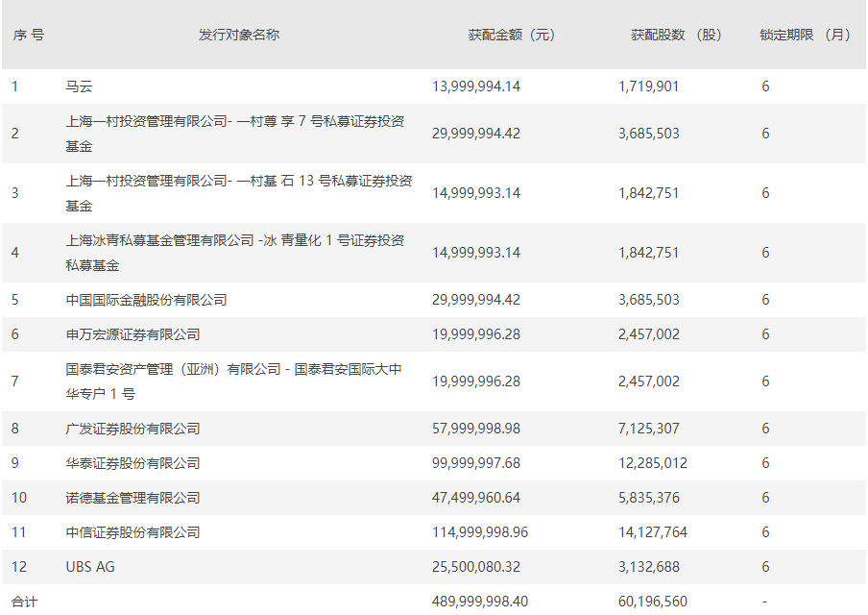
Task: Select amount 47,499,960.64
Action: pos(476,498)
